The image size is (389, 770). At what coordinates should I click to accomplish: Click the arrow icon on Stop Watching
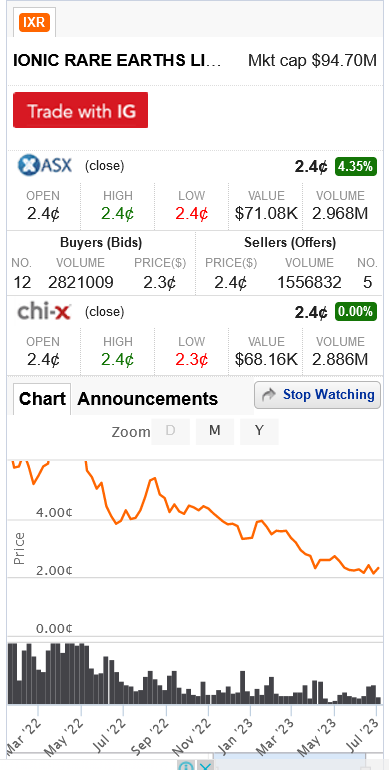[269, 395]
